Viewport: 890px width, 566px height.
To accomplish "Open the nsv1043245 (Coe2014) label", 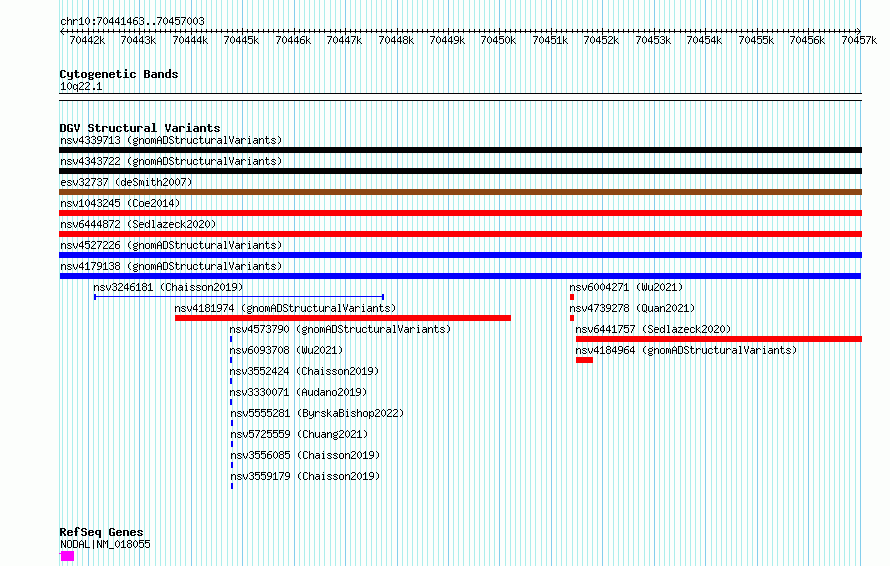I will coord(120,203).
